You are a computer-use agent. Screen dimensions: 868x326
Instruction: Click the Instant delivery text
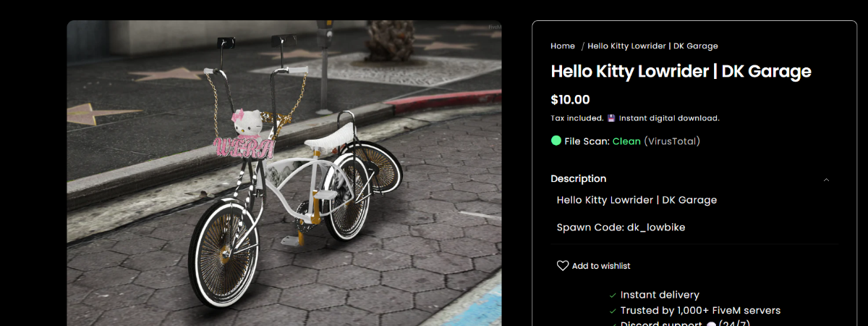[660, 295]
